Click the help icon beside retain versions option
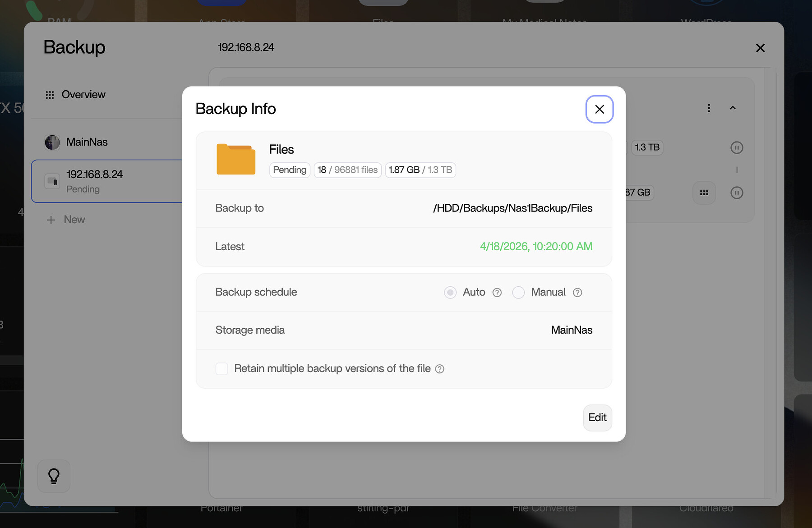The image size is (812, 528). tap(440, 369)
